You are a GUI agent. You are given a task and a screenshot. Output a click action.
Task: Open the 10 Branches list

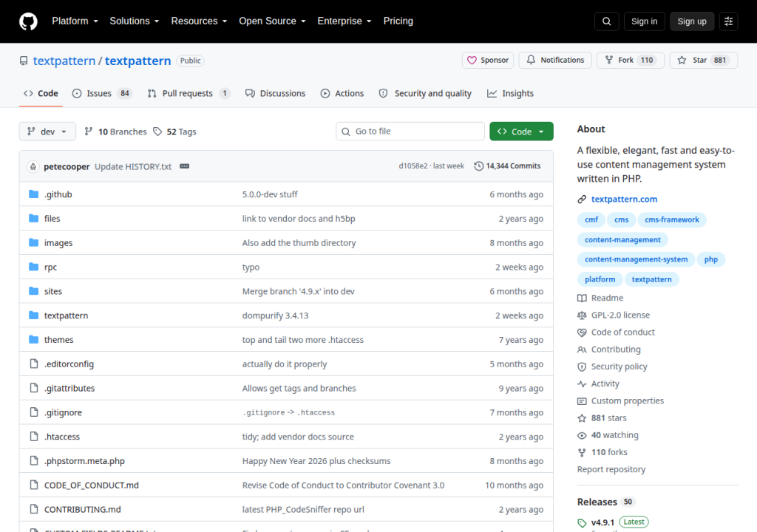pyautogui.click(x=115, y=132)
